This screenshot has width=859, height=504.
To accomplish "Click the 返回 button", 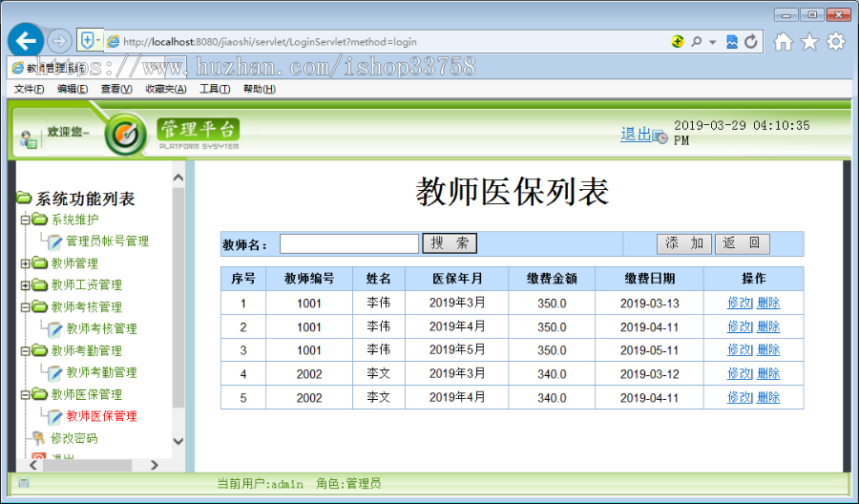I will 743,243.
